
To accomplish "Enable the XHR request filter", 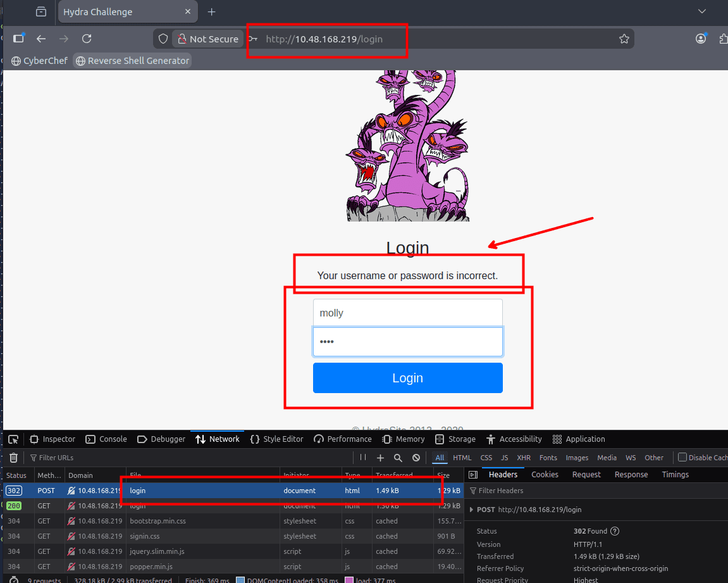I will click(524, 458).
